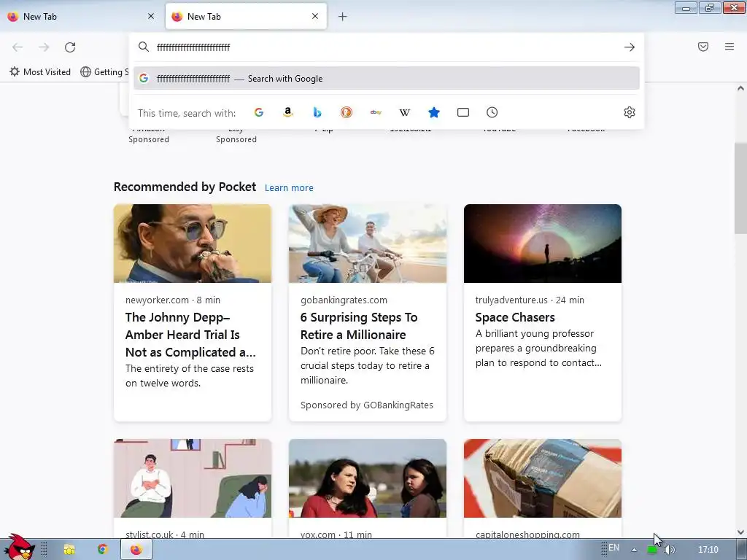The image size is (747, 560).
Task: Click 'trulyadventure.us · 24 min' source text
Action: tap(530, 300)
